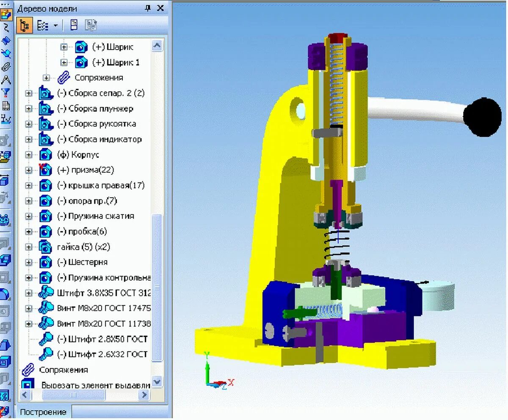Expand the Пружина сжатия node
Viewport: 508px width, 420px height.
tap(28, 216)
